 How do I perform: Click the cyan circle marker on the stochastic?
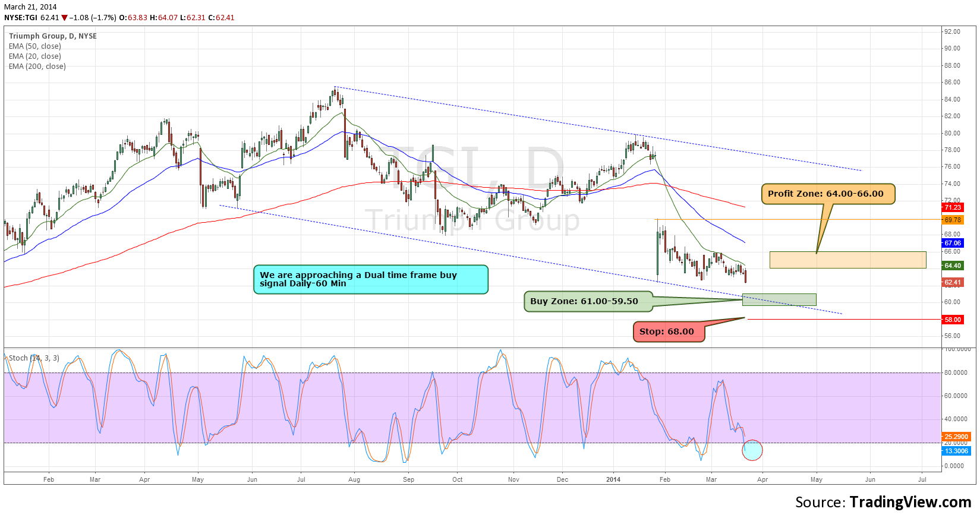click(752, 450)
